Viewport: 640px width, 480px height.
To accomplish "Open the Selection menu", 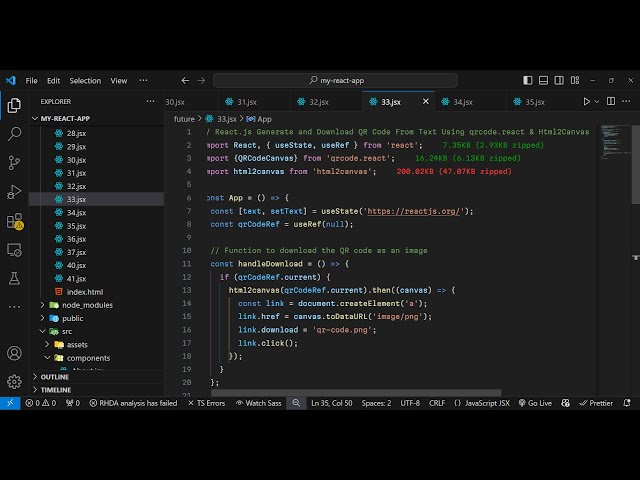I will pos(85,80).
